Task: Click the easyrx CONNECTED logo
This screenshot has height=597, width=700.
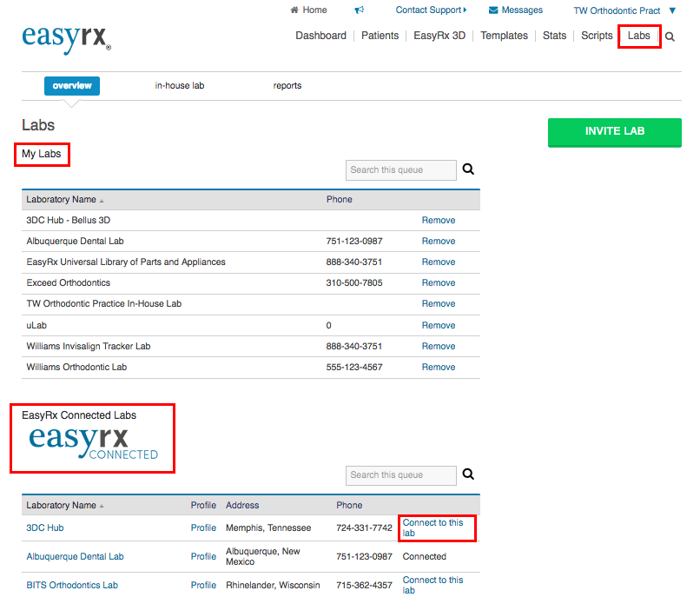Action: coord(93,443)
